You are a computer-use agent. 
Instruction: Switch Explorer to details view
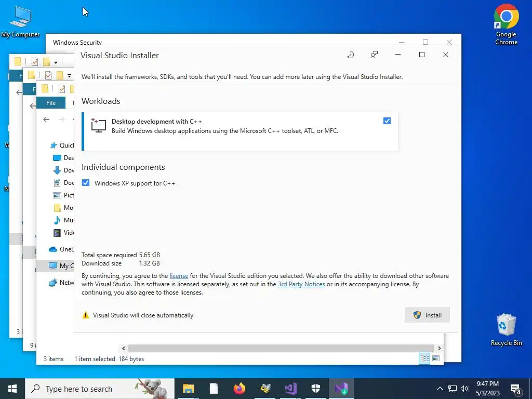[x=425, y=358]
